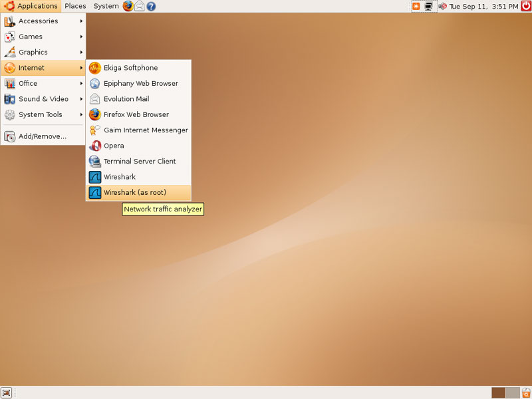Click the red power quit button
The width and height of the screenshot is (532, 399).
click(526, 6)
